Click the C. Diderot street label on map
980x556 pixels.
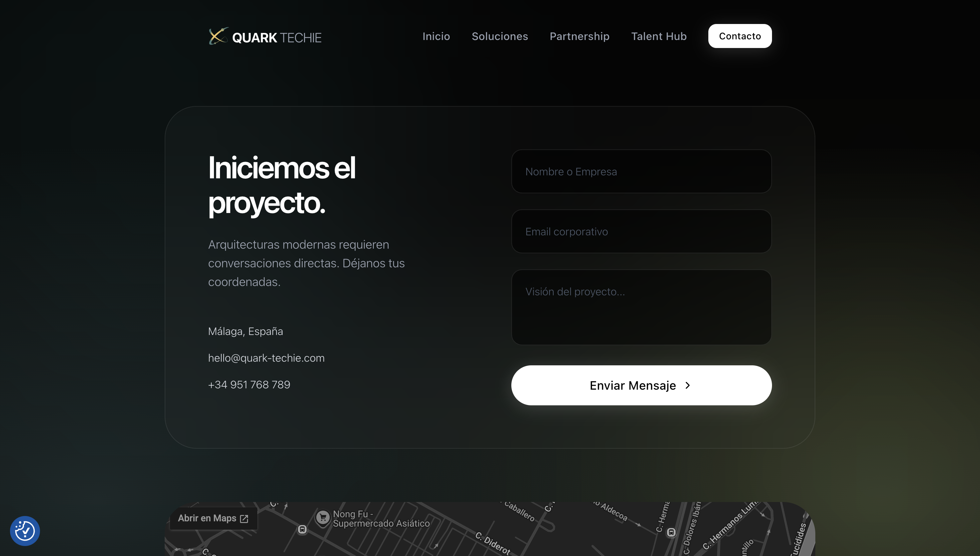point(492,543)
